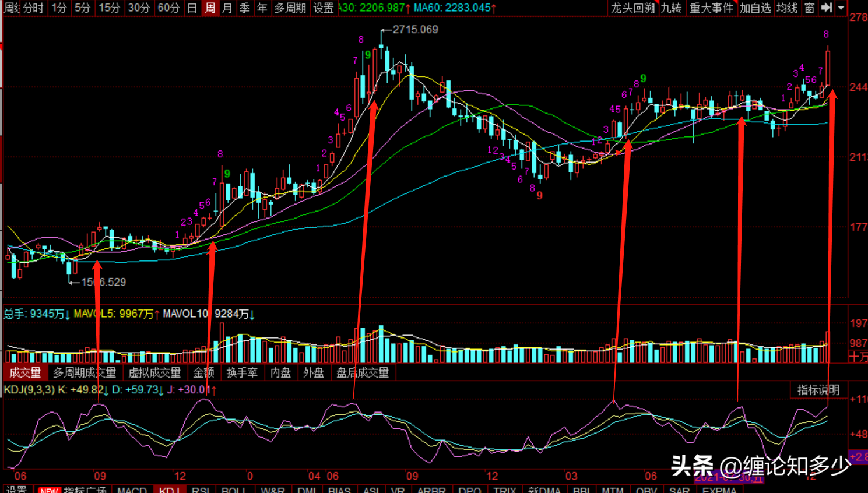Switch to the 多周期成交量 tab
The image size is (868, 493).
tap(84, 372)
